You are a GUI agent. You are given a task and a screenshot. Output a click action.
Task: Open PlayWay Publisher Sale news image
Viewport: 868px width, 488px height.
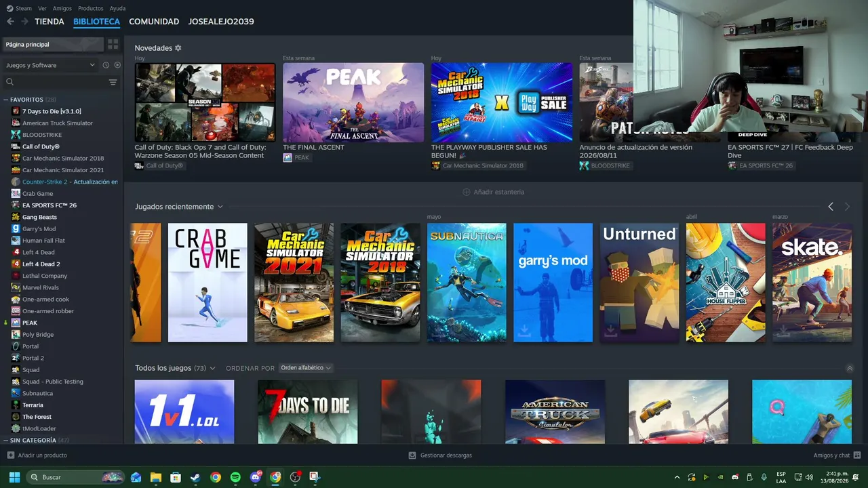[502, 102]
